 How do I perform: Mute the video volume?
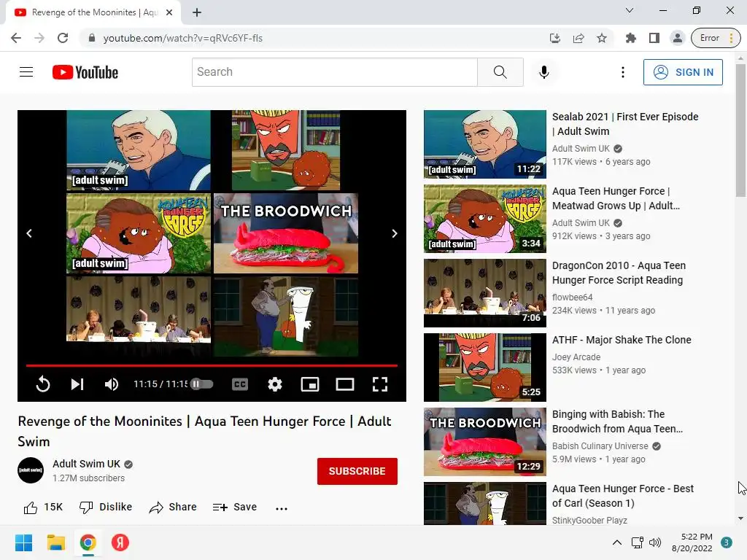(112, 384)
